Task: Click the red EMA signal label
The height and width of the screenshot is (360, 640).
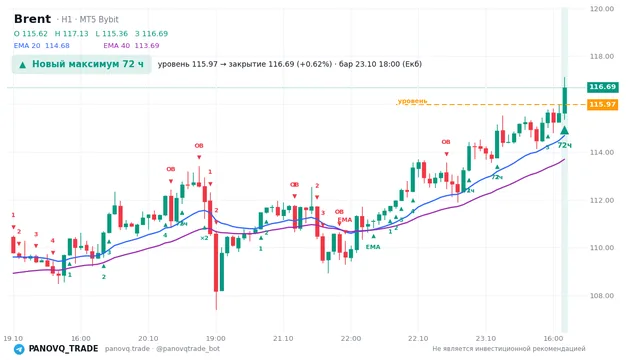Action: tap(345, 220)
